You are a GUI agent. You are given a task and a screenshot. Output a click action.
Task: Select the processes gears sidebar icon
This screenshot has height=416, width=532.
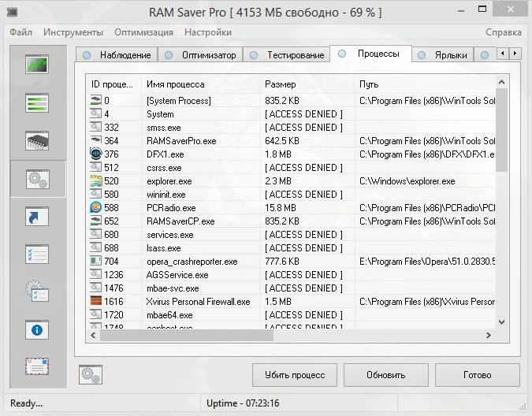[x=38, y=179]
